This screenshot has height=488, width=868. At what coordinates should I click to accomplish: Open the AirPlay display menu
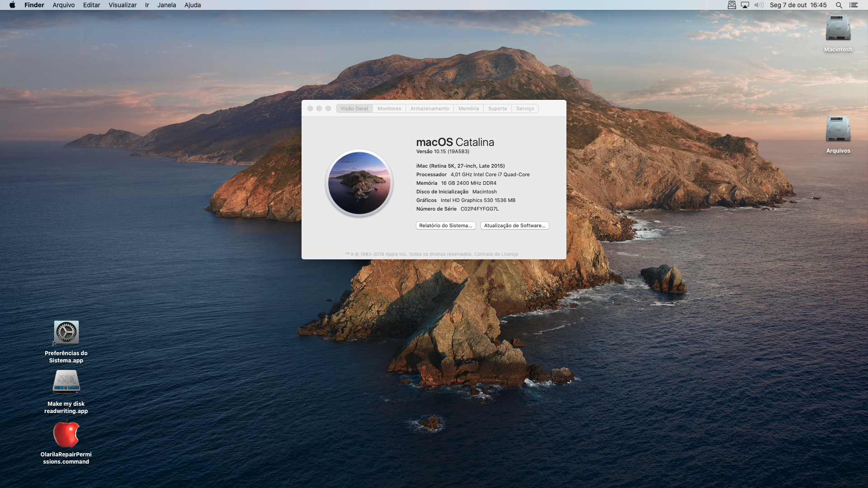745,5
